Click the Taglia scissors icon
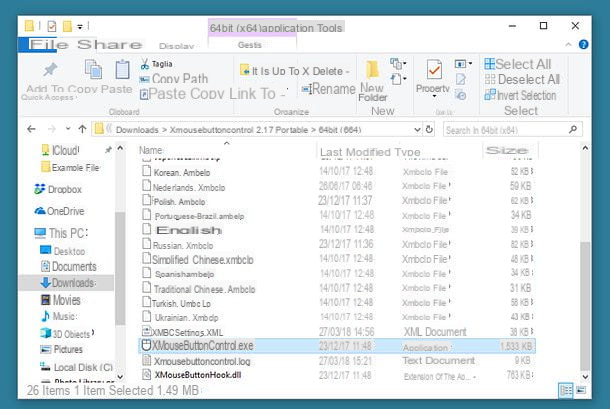 145,64
